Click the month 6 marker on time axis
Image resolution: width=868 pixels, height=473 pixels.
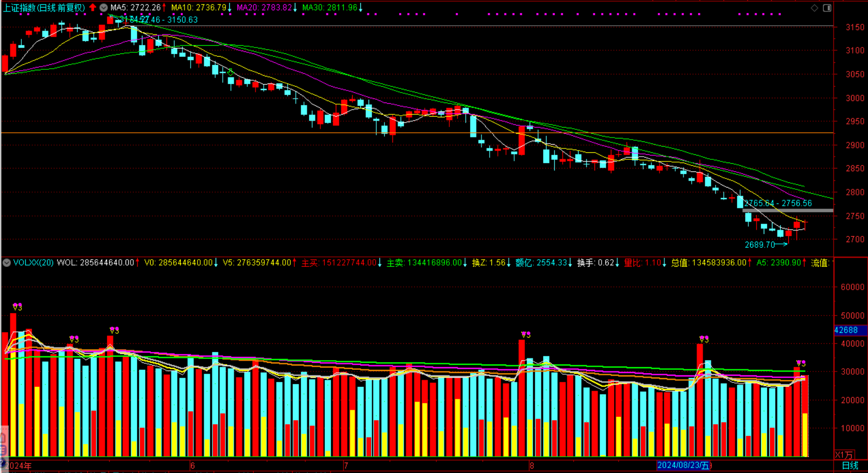192,466
